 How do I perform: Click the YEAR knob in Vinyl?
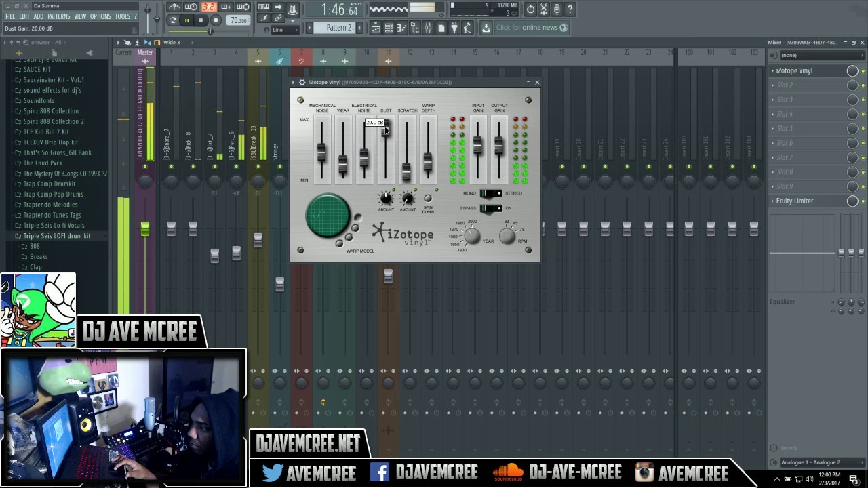click(x=472, y=236)
